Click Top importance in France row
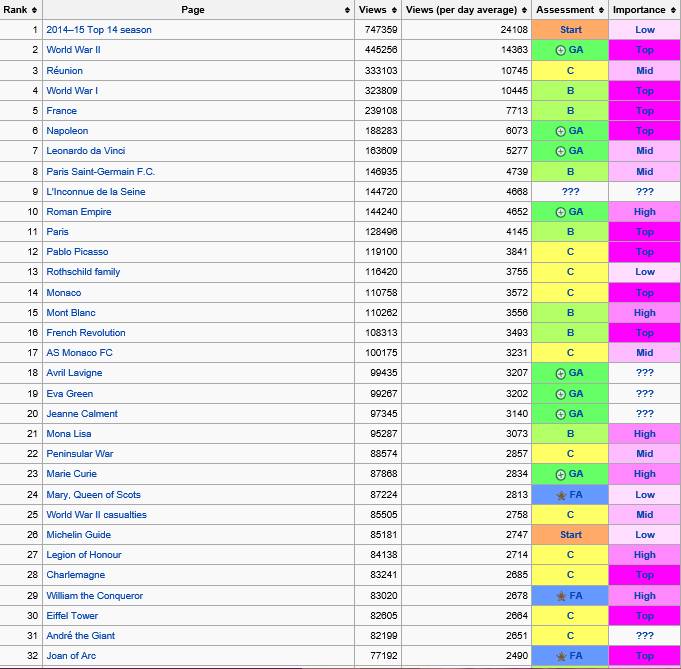The height and width of the screenshot is (669, 681). pos(645,111)
